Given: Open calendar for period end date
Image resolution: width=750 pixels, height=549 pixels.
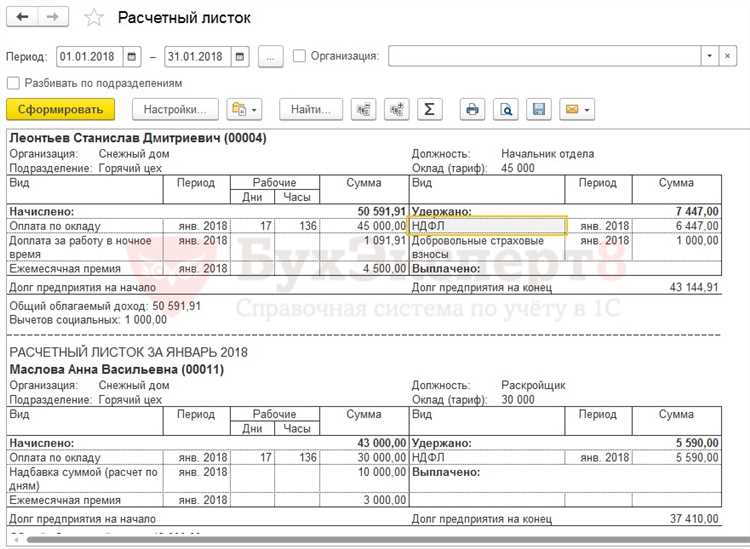Looking at the screenshot, I should [241, 57].
